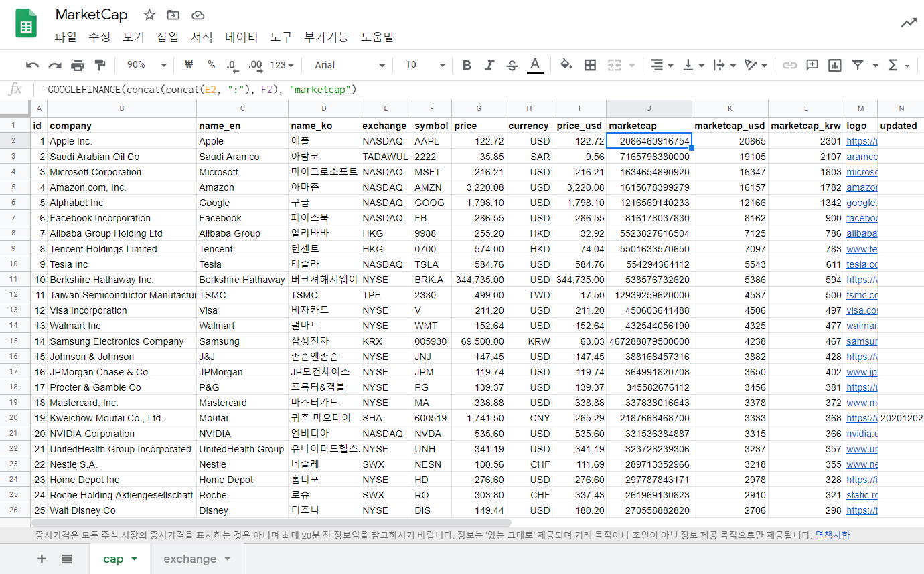Click price cell 344,735.00 in column G
Screen dimensions: 924x574
click(479, 280)
